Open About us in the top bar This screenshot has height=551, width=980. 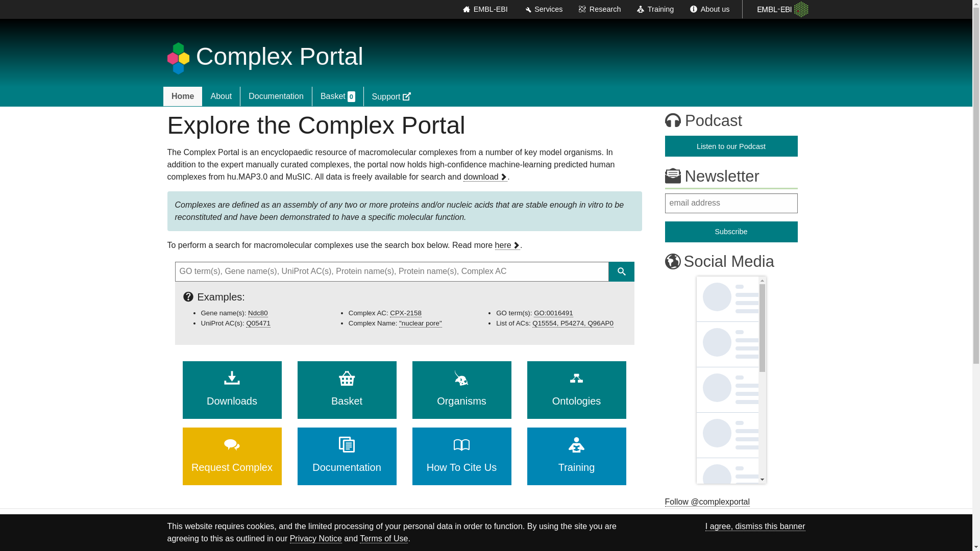point(709,9)
